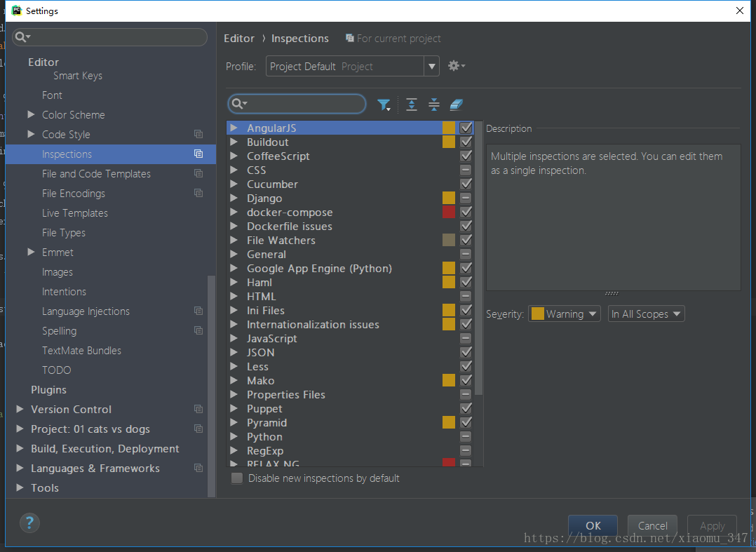Click the Apply button
This screenshot has height=552, width=756.
[x=712, y=525]
